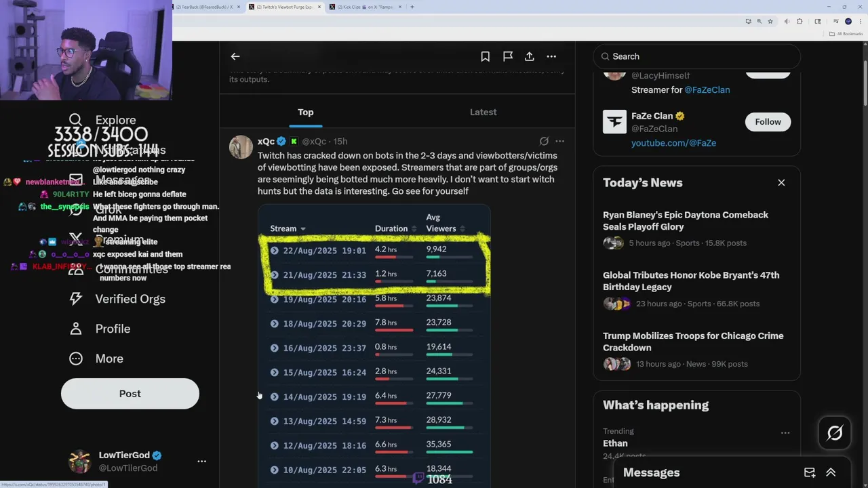
Task: Expand the 14/Aug/2025 19:19 stream row
Action: point(275,397)
